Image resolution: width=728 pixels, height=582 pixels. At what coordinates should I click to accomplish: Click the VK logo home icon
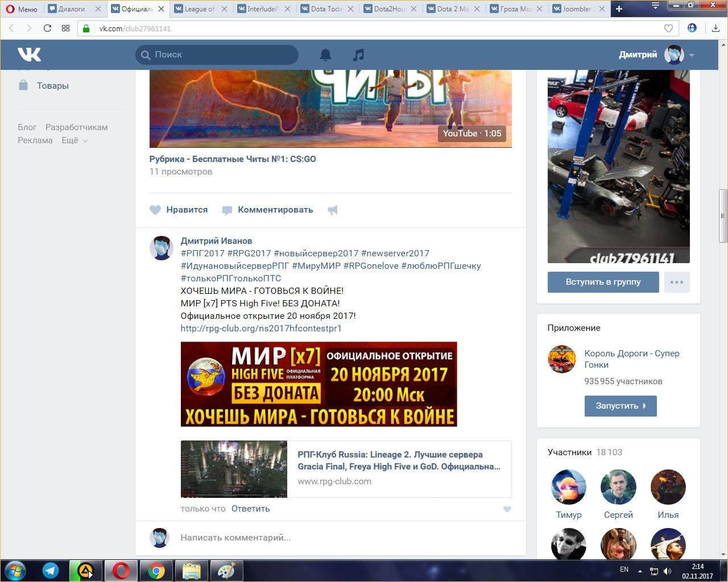click(x=29, y=55)
